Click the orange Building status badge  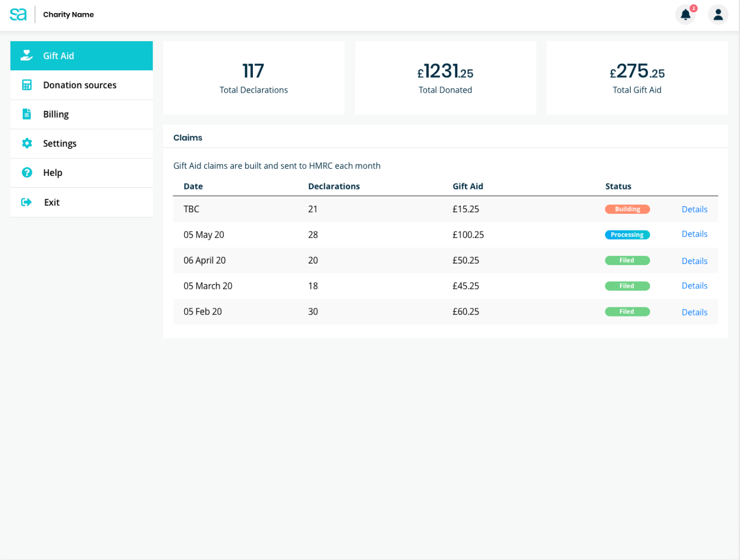coord(627,209)
